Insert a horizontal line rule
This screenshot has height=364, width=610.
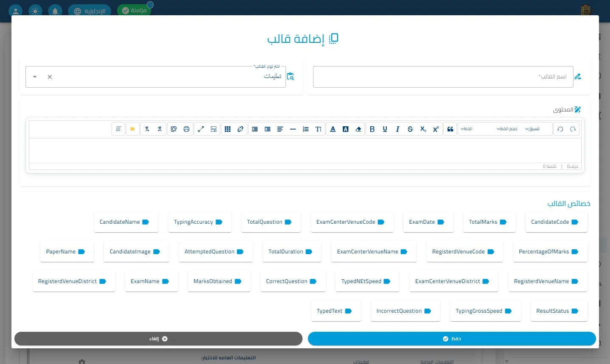pos(293,129)
